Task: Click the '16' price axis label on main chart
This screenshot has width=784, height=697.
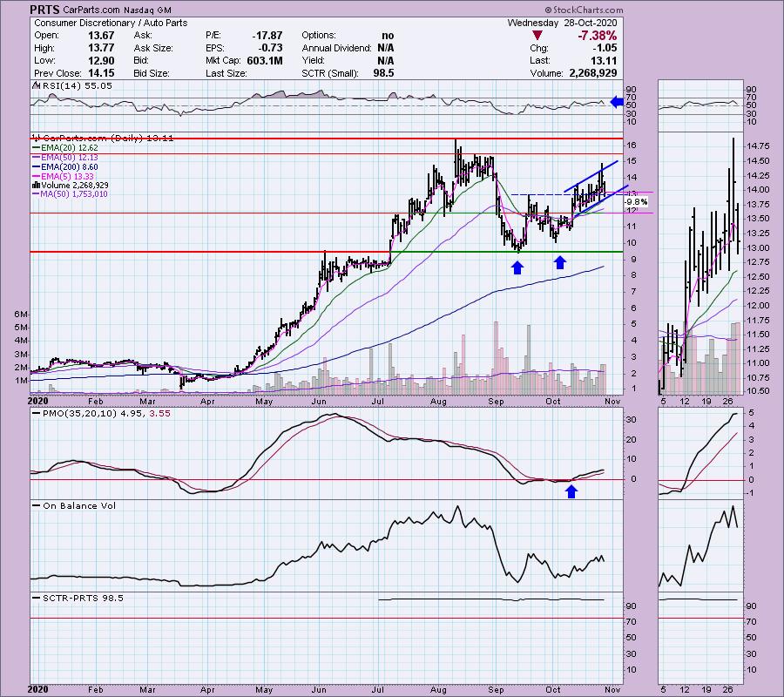Action: tap(631, 145)
